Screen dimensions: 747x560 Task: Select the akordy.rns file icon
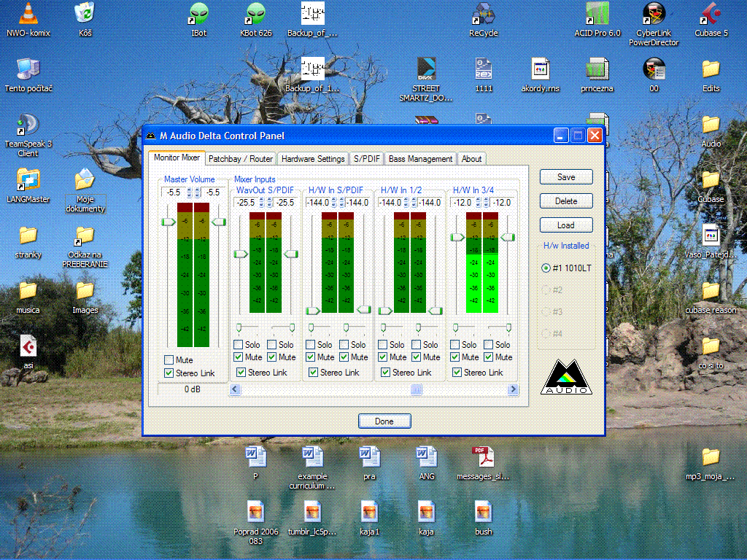click(x=541, y=75)
